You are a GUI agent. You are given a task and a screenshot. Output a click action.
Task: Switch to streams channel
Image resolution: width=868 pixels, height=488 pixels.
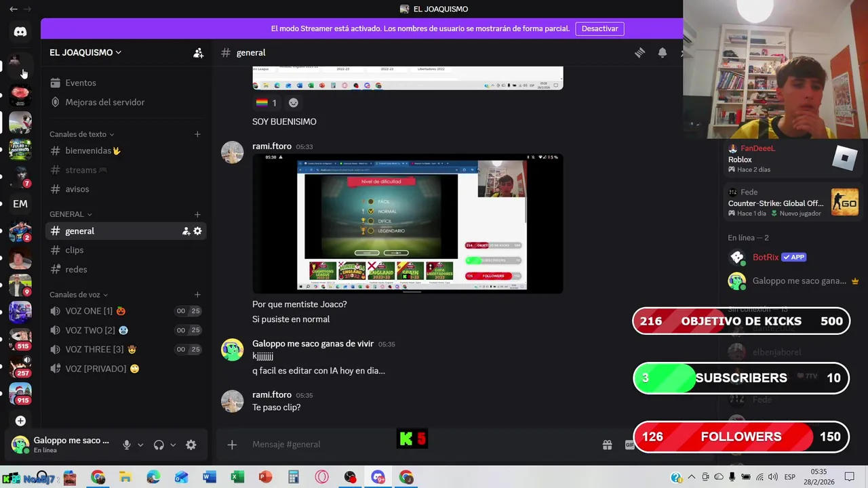click(125, 170)
